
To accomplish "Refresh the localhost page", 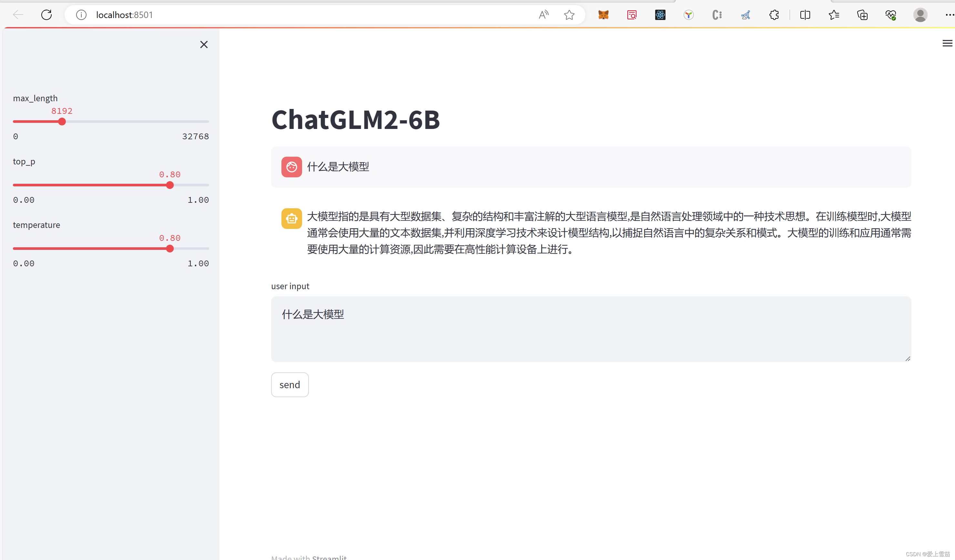I will (x=46, y=15).
